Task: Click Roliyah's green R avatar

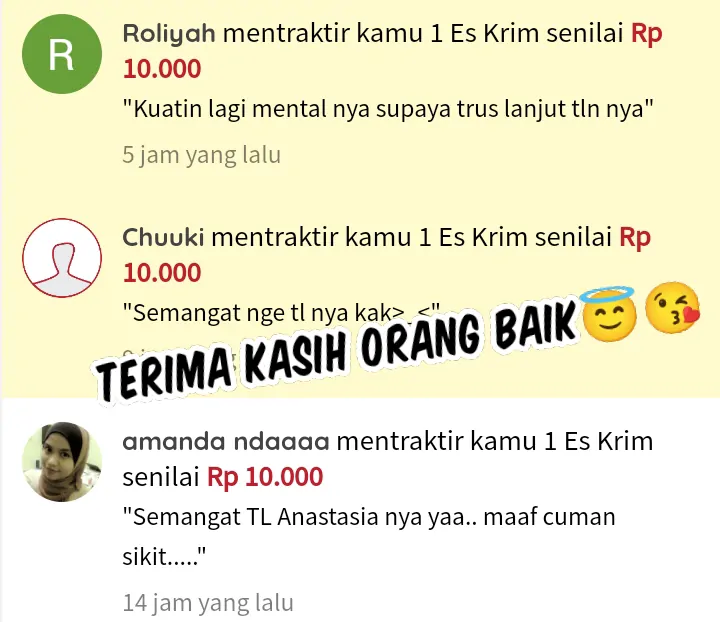Action: (x=62, y=54)
